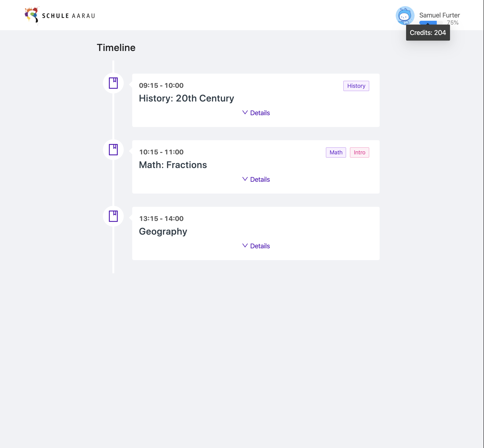
Task: Expand Details for Math: Fractions
Action: [x=260, y=179]
